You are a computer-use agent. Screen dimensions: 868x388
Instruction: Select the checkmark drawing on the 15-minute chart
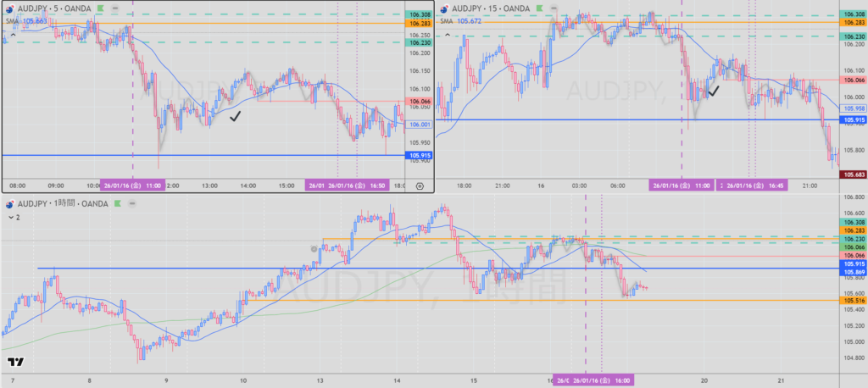[x=713, y=88]
